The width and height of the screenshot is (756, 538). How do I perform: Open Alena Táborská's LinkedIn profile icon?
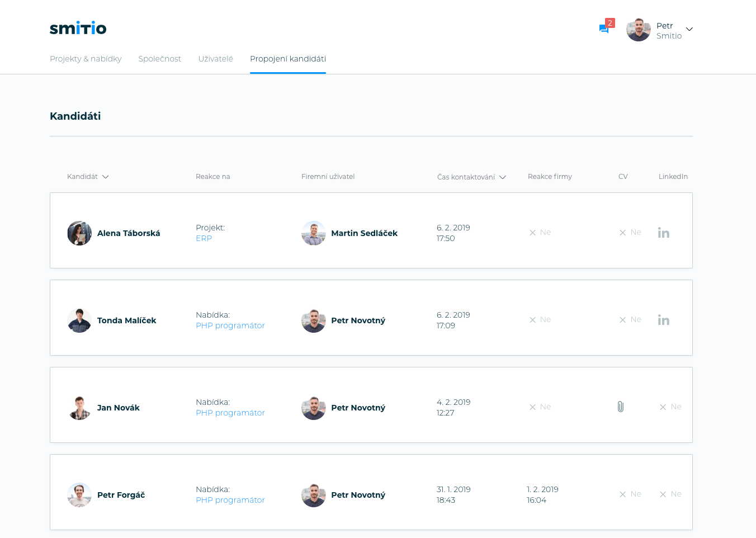tap(663, 233)
